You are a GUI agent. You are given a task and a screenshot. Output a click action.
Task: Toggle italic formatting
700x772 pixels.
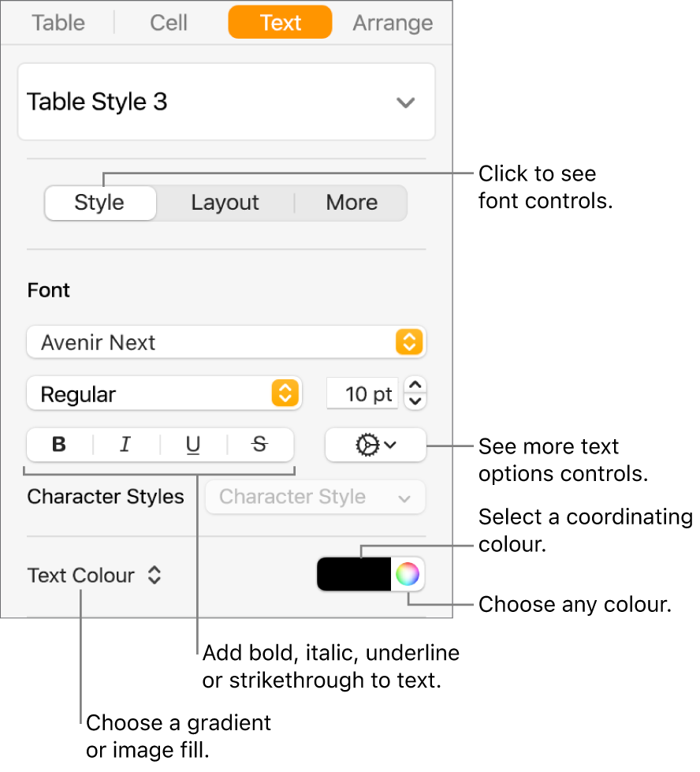coord(125,445)
